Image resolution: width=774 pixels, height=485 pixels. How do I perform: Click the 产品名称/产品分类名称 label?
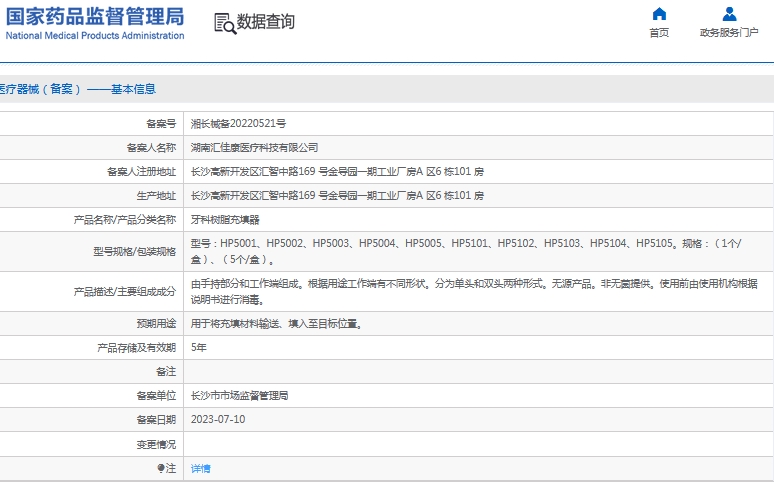click(125, 220)
